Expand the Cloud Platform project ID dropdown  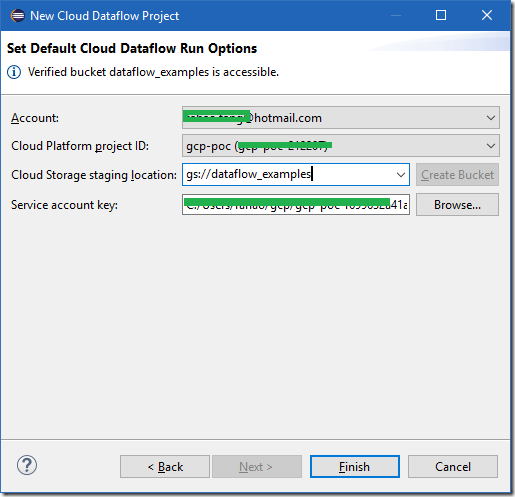(x=341, y=146)
